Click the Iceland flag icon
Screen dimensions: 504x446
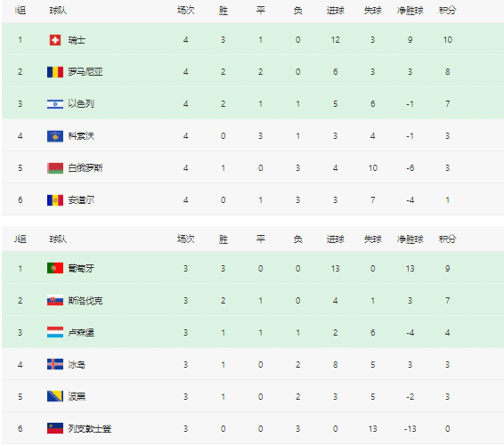click(55, 364)
